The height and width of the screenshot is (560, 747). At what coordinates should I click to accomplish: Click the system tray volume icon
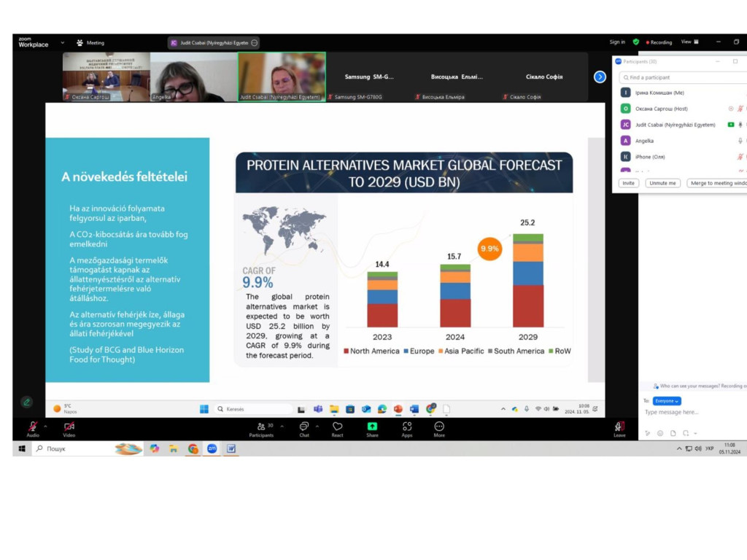point(698,448)
